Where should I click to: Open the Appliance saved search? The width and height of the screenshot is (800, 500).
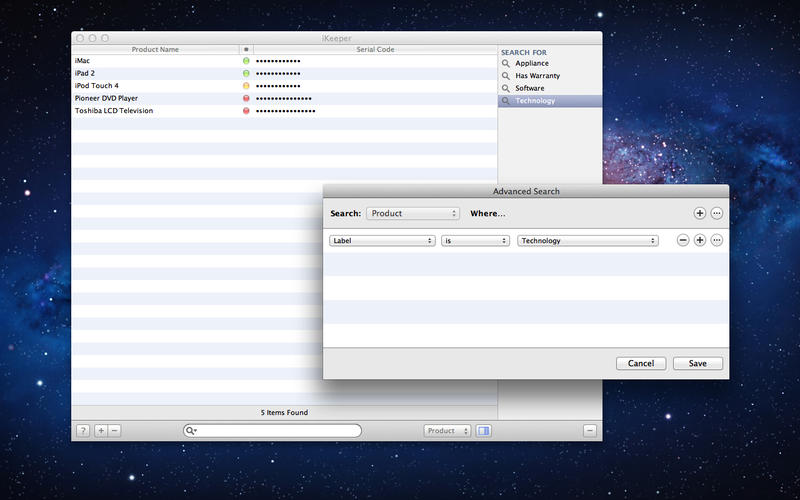(x=550, y=63)
